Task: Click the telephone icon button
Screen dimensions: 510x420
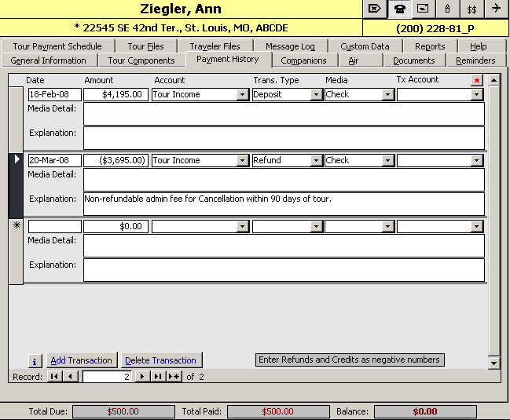Action: [399, 9]
